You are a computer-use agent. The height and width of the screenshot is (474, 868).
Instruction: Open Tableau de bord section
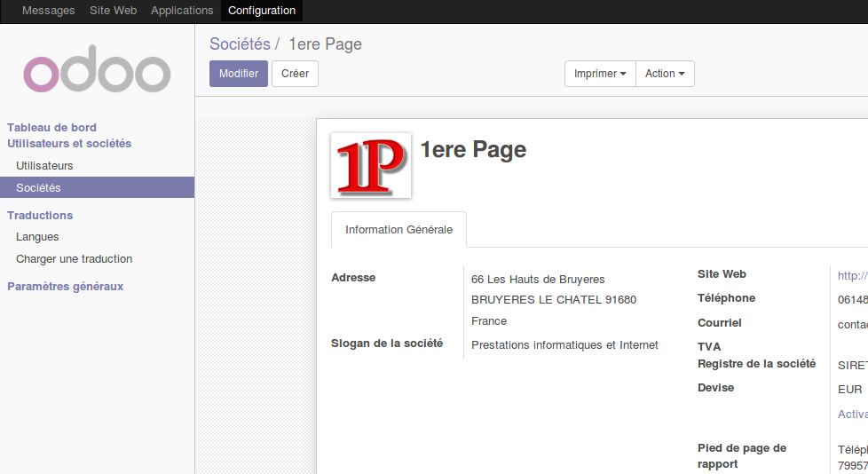click(51, 127)
